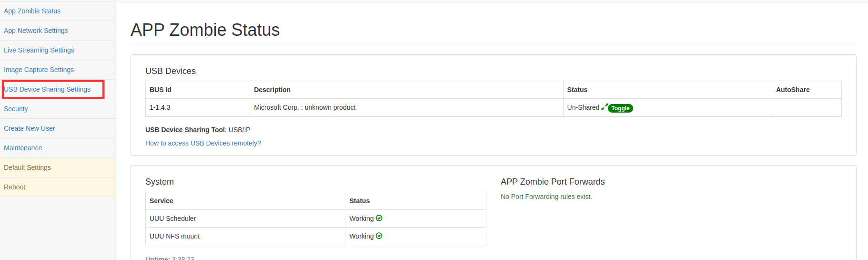Image resolution: width=868 pixels, height=260 pixels.
Task: Select USB Device Sharing Settings
Action: tap(47, 89)
